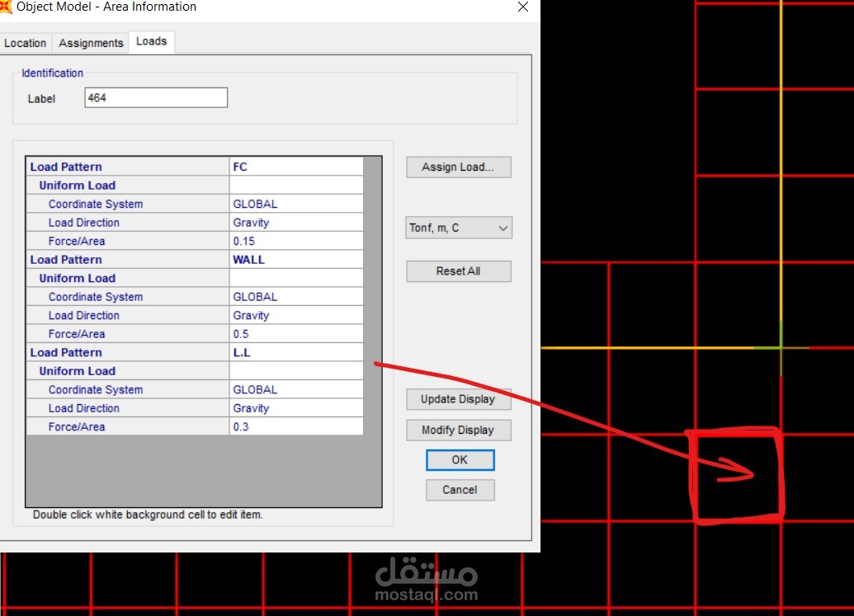Click the Gravity direction under WALL pattern

[296, 315]
